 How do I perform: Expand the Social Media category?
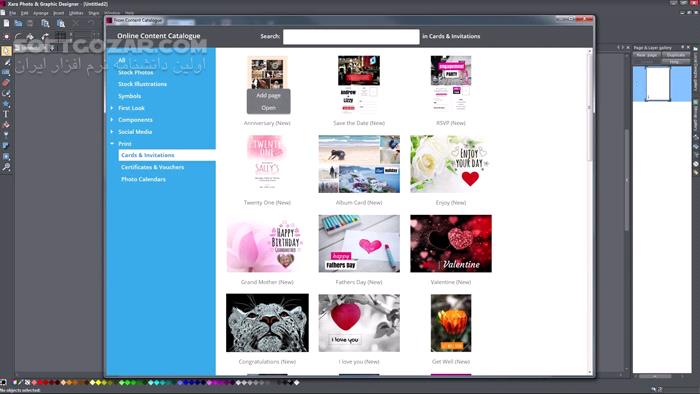(112, 132)
